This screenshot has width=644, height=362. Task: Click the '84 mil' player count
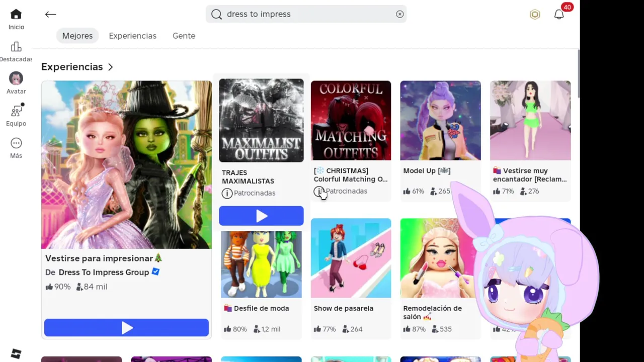pyautogui.click(x=92, y=287)
